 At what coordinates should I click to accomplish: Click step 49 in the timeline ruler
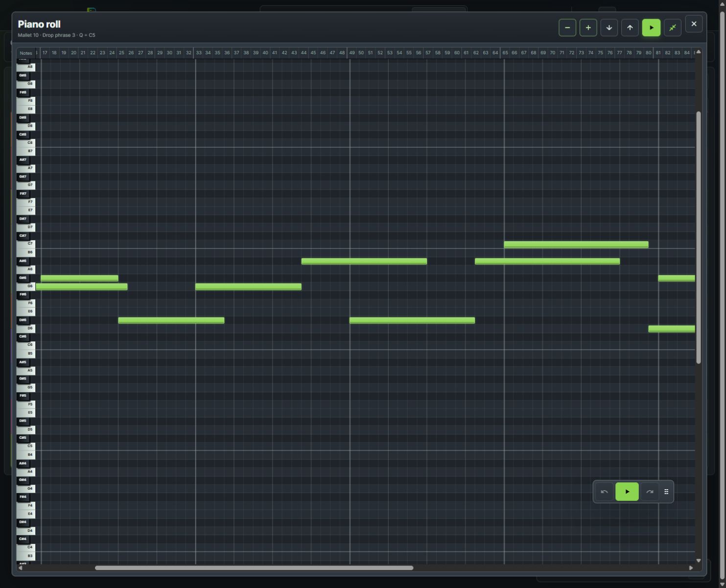click(352, 53)
